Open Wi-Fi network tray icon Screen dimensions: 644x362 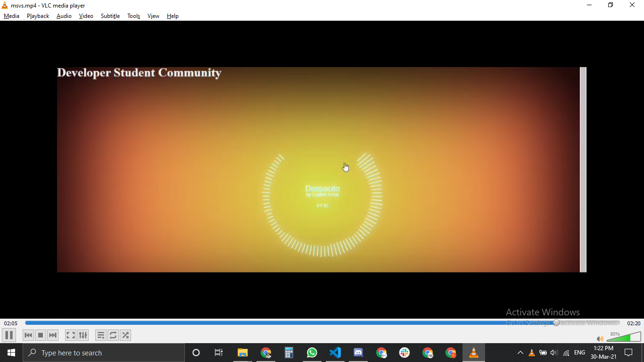(x=566, y=353)
